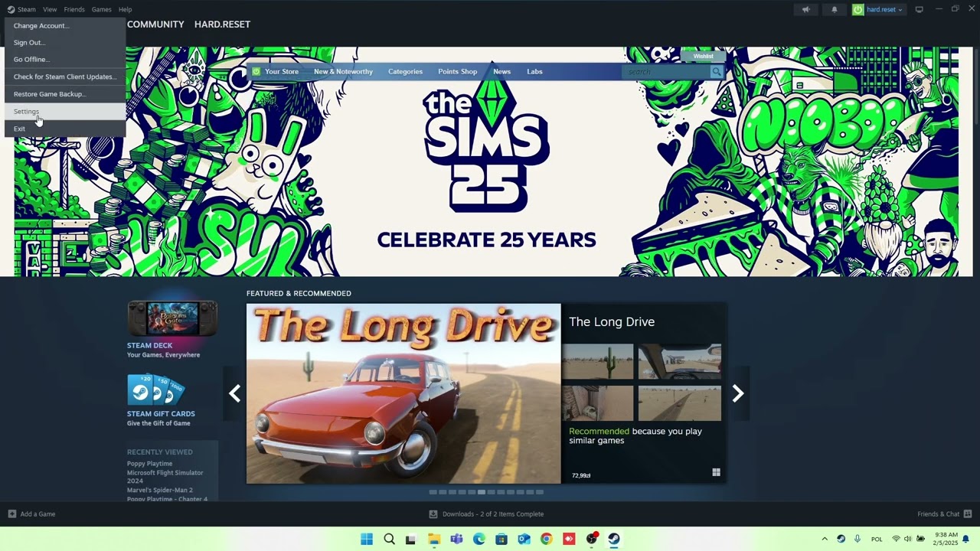Open The Long Drive red car image

point(403,394)
